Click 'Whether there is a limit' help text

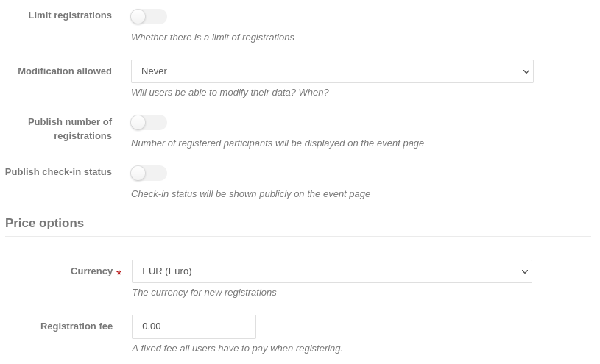point(212,38)
